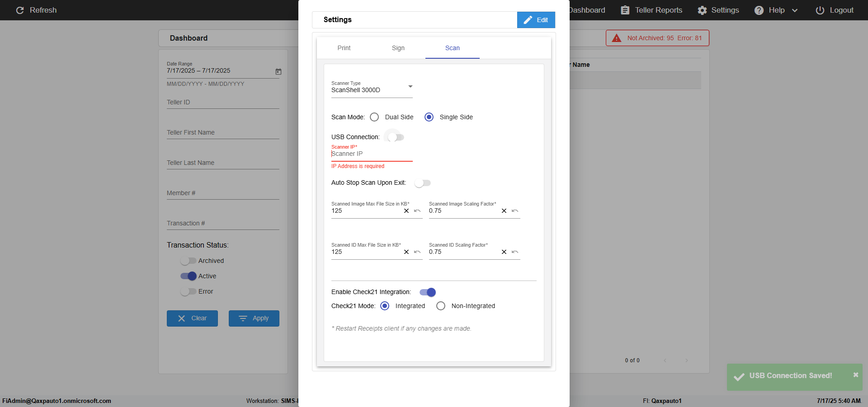The width and height of the screenshot is (868, 407).
Task: Toggle the Error transaction status
Action: pos(188,291)
